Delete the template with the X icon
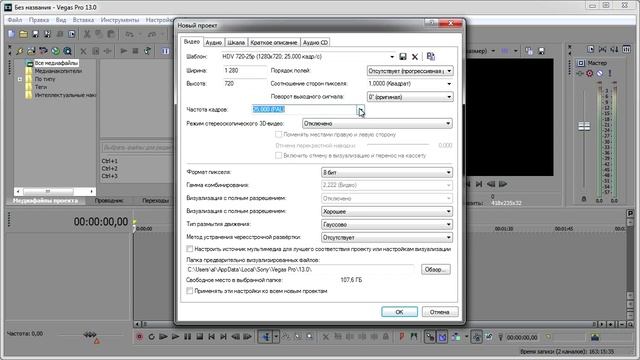 coord(415,57)
